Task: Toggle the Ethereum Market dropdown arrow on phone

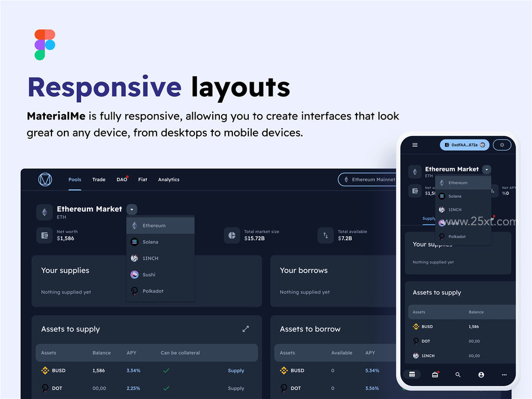Action: click(x=486, y=169)
